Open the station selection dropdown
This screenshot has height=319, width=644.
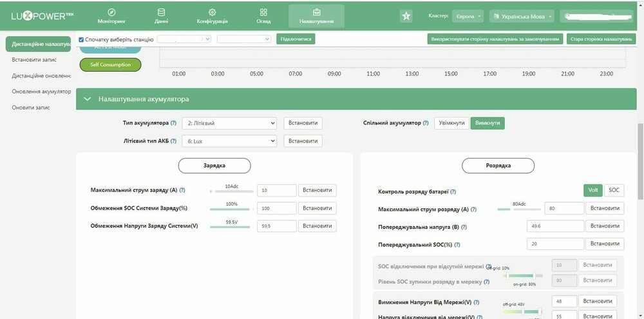click(x=184, y=39)
